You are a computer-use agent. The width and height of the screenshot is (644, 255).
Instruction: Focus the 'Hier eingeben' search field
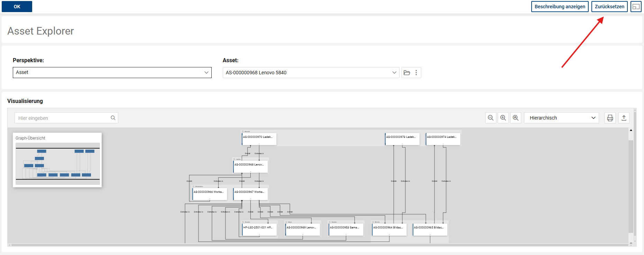[x=62, y=118]
